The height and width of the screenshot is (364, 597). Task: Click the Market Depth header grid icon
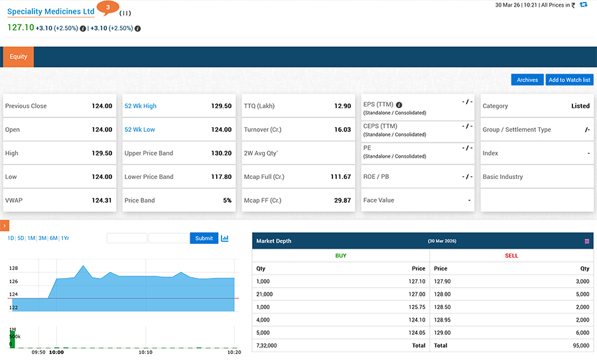587,241
